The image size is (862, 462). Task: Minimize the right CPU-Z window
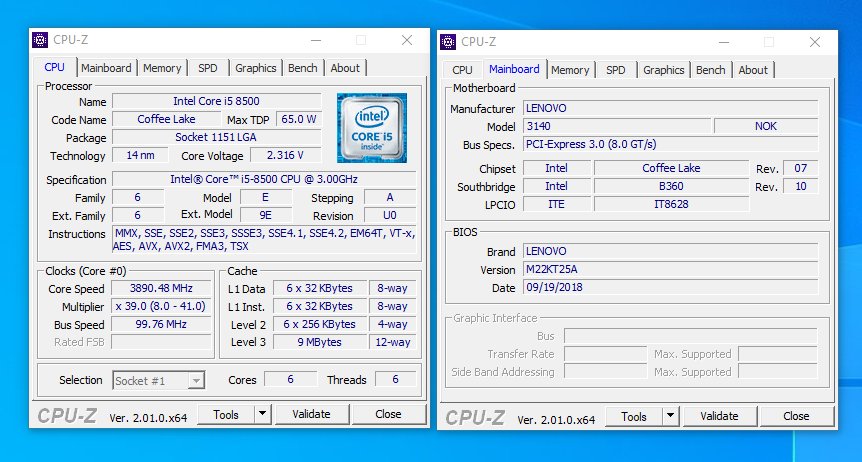pos(724,42)
